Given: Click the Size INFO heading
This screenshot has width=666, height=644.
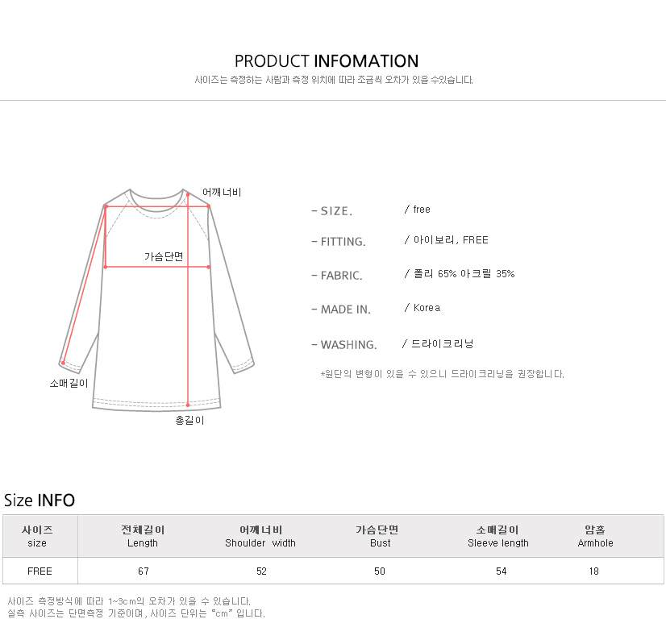Looking at the screenshot, I should 40,500.
